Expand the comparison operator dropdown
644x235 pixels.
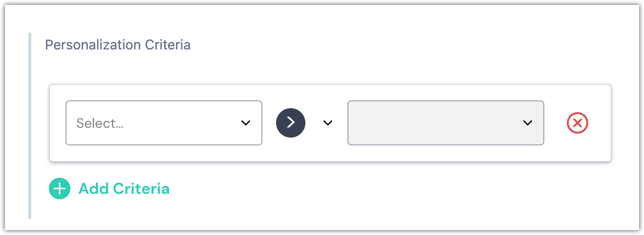(x=327, y=123)
